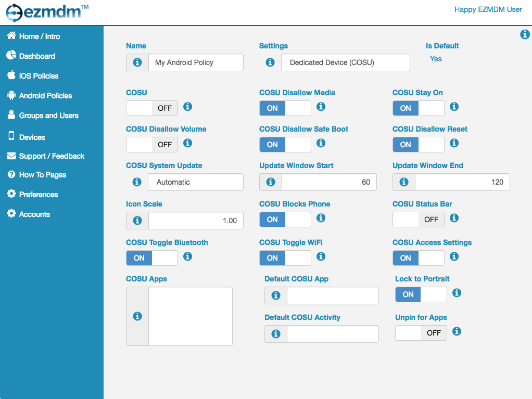532x399 pixels.
Task: Open the Settings dropdown showing Dedicated Device (COSU)
Action: (x=346, y=62)
